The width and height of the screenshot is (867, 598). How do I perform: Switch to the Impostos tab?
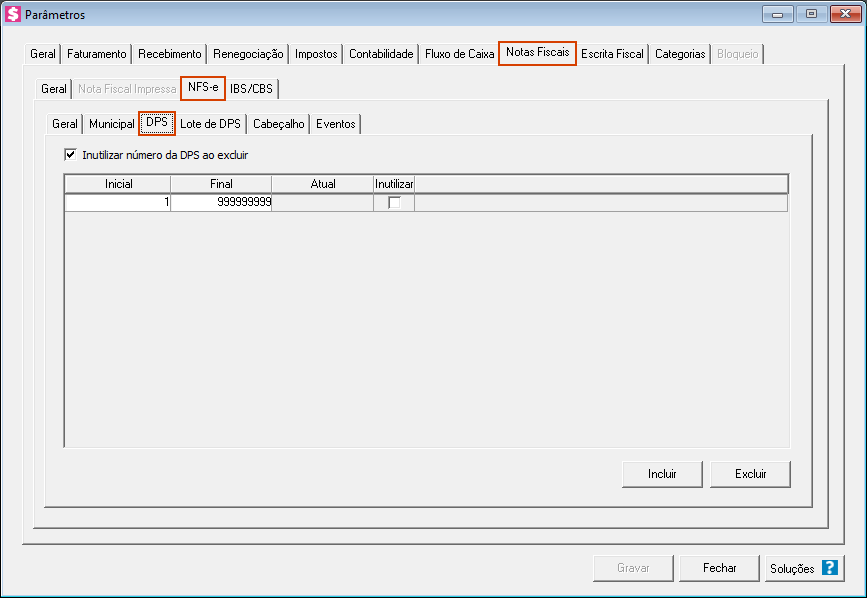point(316,54)
